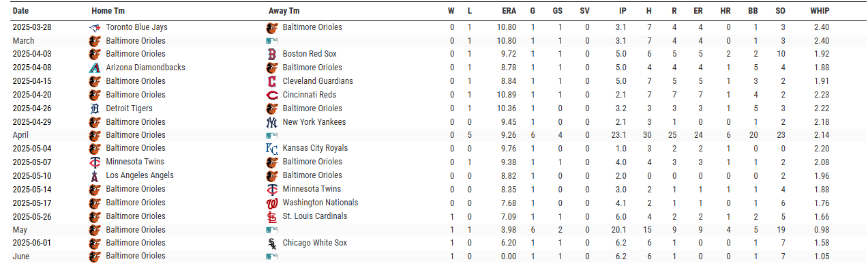Click the Los Angeles Angels logo icon
This screenshot has height=264, width=868.
(94, 176)
